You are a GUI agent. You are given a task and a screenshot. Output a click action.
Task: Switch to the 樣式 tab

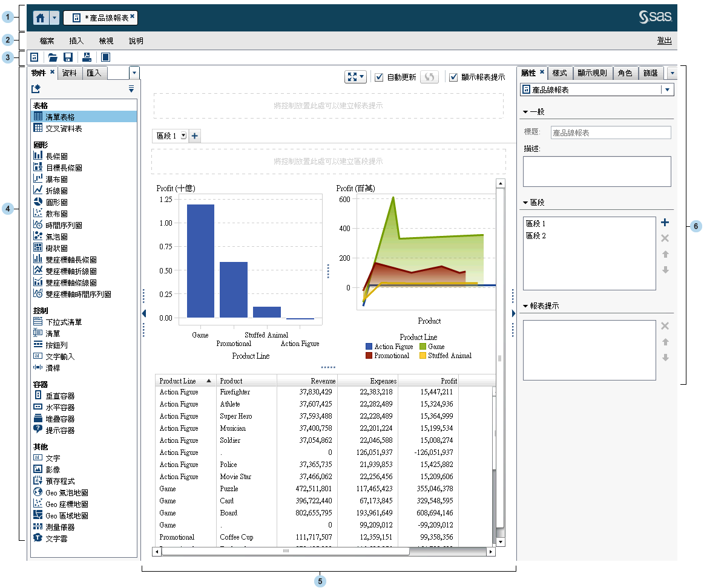pyautogui.click(x=559, y=73)
